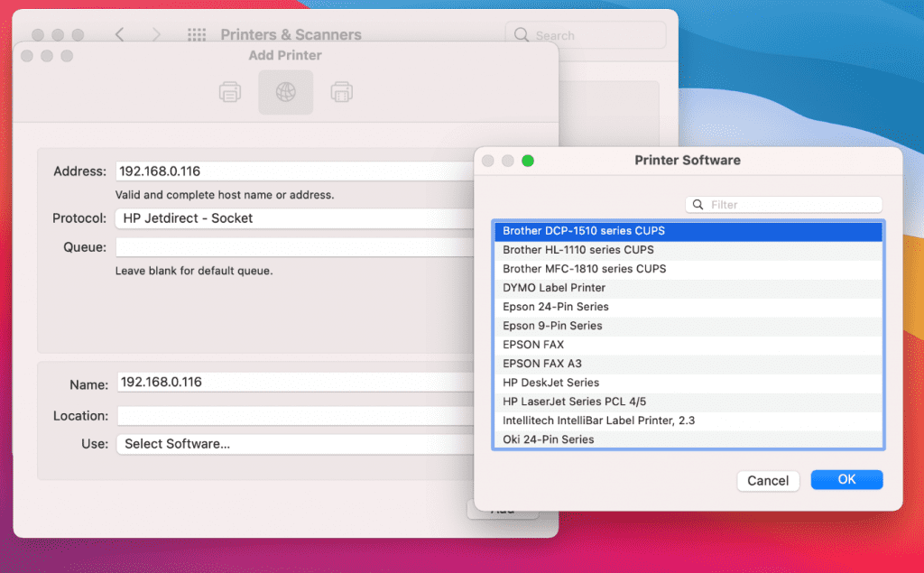Image resolution: width=924 pixels, height=573 pixels.
Task: Open the Protocol dropdown
Action: [x=295, y=218]
